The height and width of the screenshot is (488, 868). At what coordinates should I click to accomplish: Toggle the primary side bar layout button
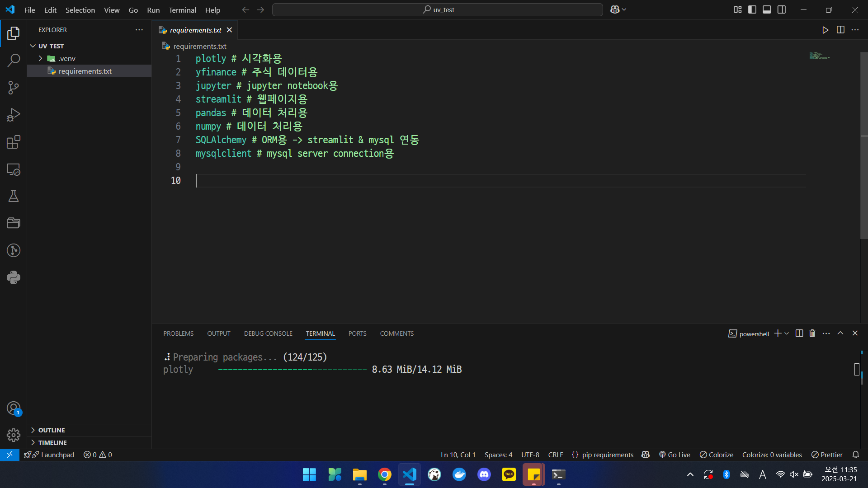(x=752, y=9)
